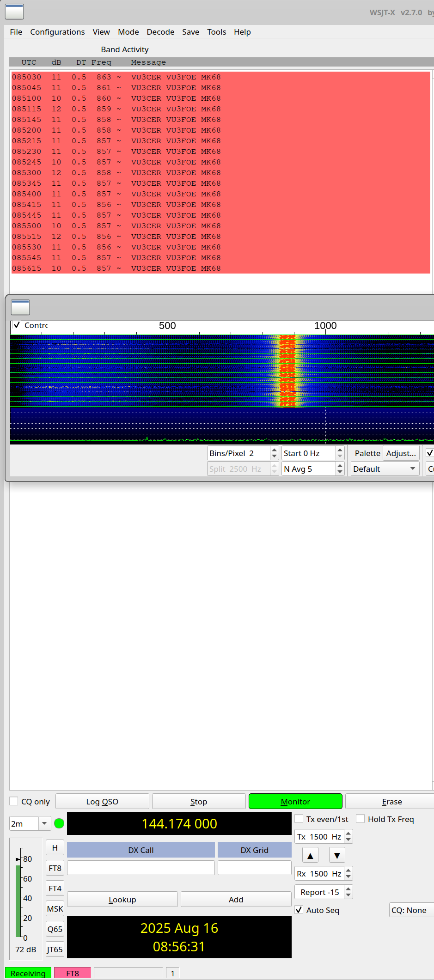The width and height of the screenshot is (434, 980).
Task: Click Stop button
Action: (199, 801)
